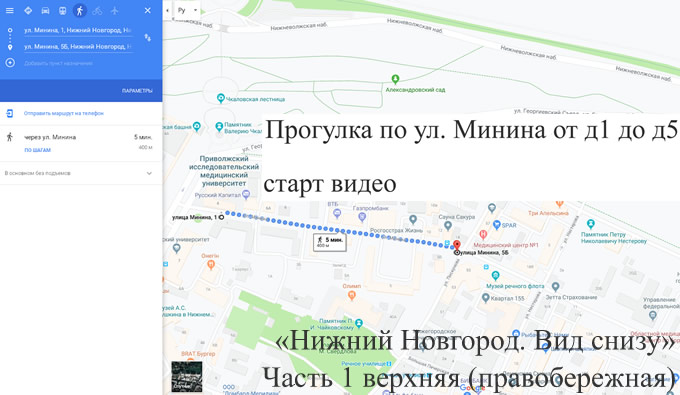Open ПАРАМЕТРЫ route options

pyautogui.click(x=137, y=91)
